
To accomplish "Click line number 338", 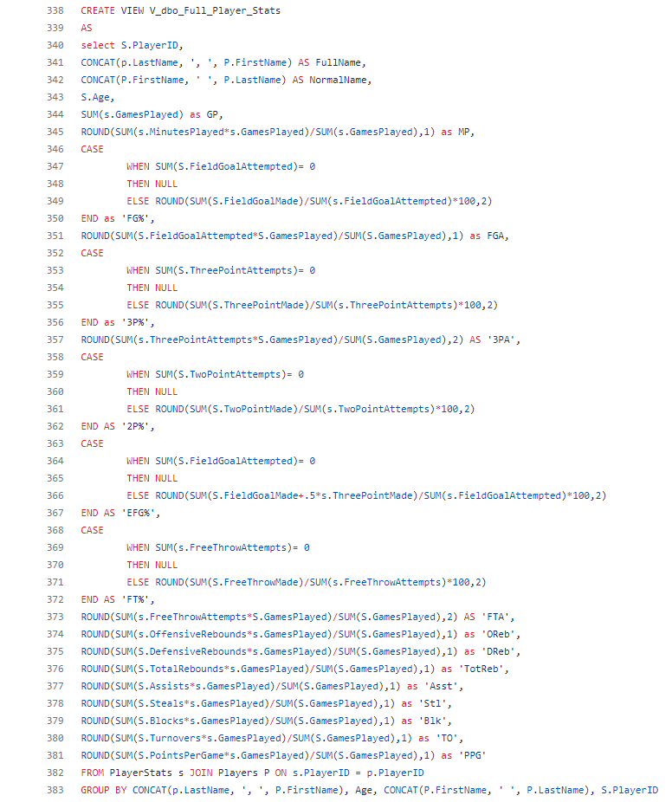I will [x=55, y=10].
